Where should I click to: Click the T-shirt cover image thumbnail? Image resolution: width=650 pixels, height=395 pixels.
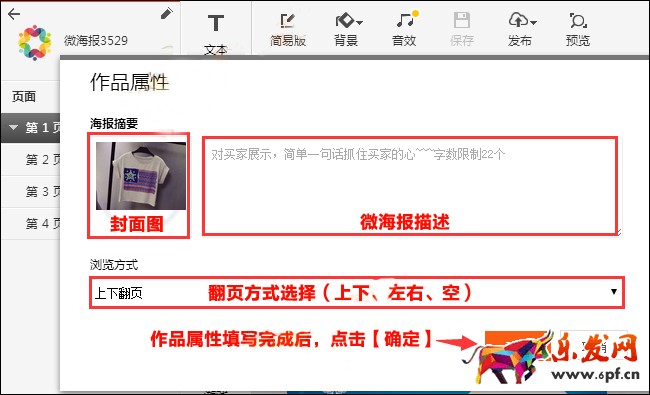click(x=141, y=176)
